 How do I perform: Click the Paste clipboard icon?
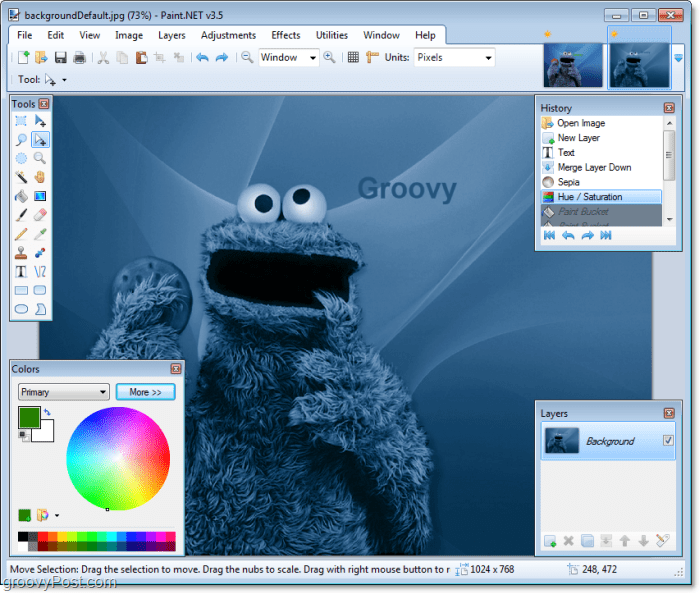pos(141,57)
